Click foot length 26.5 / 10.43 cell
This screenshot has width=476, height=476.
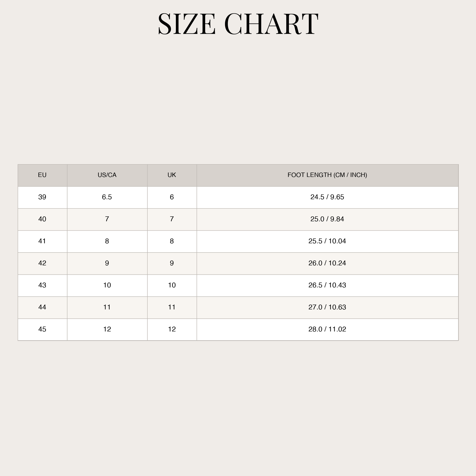[x=327, y=286]
